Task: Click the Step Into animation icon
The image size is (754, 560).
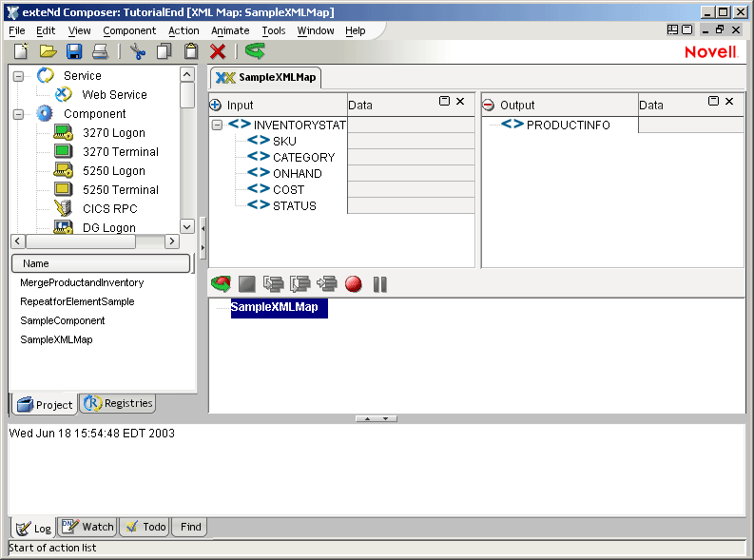Action: [x=274, y=284]
